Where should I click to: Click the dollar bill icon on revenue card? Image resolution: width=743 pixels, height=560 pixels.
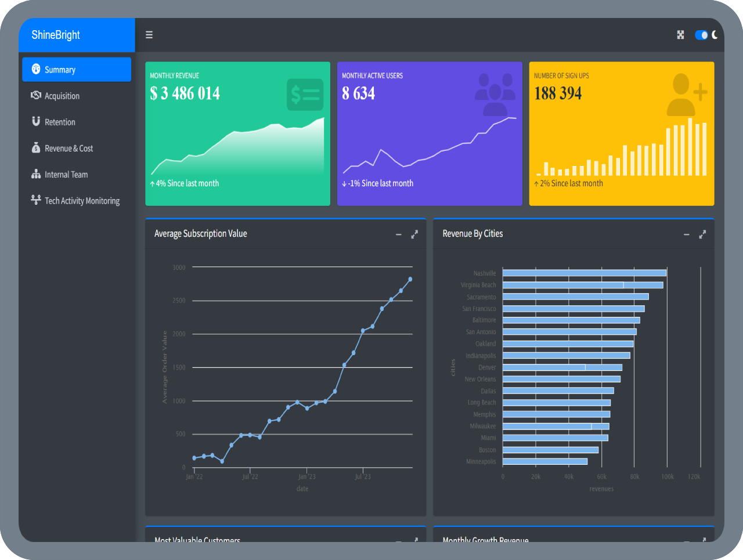[x=305, y=95]
